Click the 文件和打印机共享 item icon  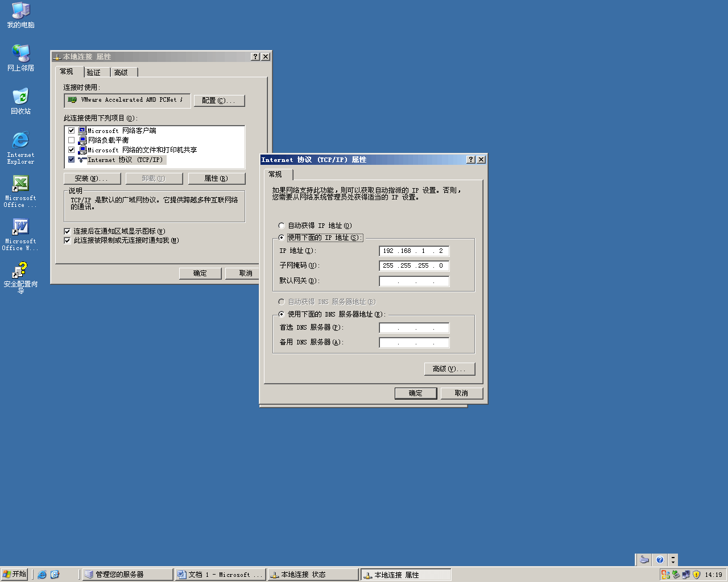(x=82, y=150)
